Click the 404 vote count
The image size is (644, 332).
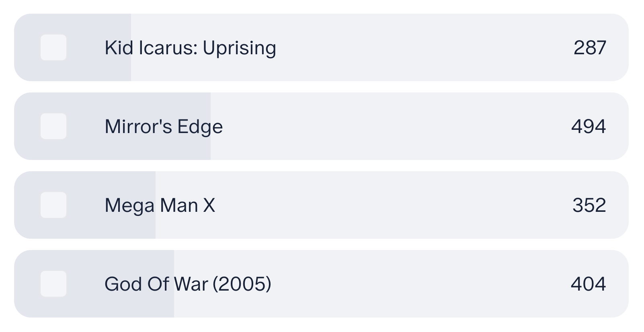tap(589, 284)
